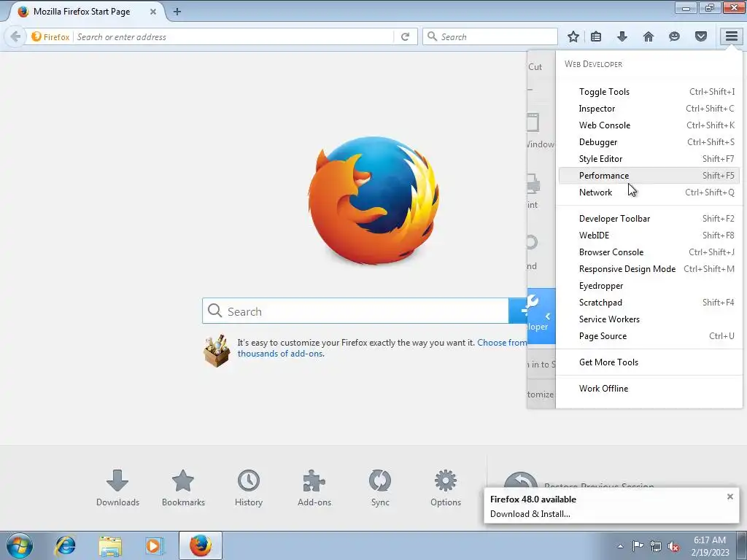Show Developer Toolbar menu item
This screenshot has height=560, width=747.
tap(649, 219)
